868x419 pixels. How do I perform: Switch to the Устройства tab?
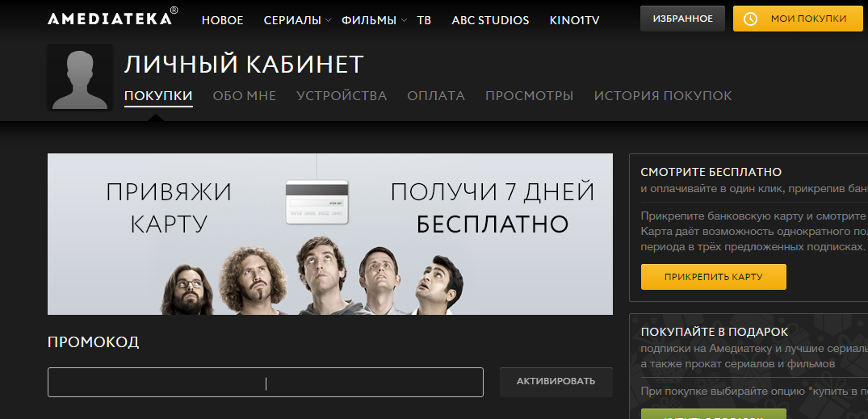342,96
